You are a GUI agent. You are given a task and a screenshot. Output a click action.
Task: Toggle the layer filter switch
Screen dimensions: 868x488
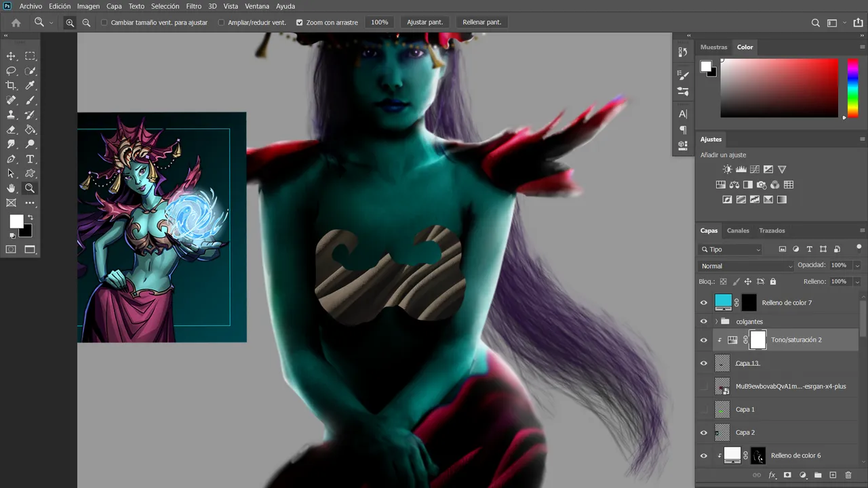(859, 247)
